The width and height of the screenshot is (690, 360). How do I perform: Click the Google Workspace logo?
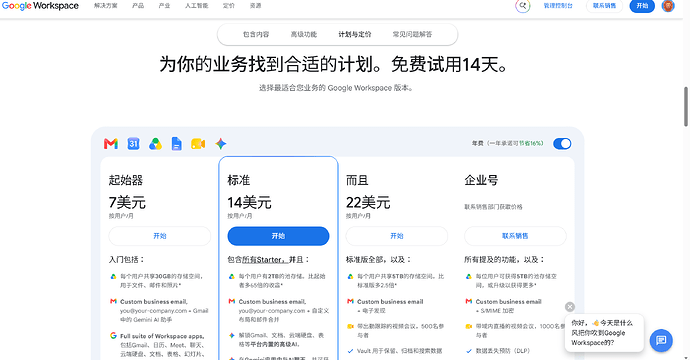(x=40, y=6)
